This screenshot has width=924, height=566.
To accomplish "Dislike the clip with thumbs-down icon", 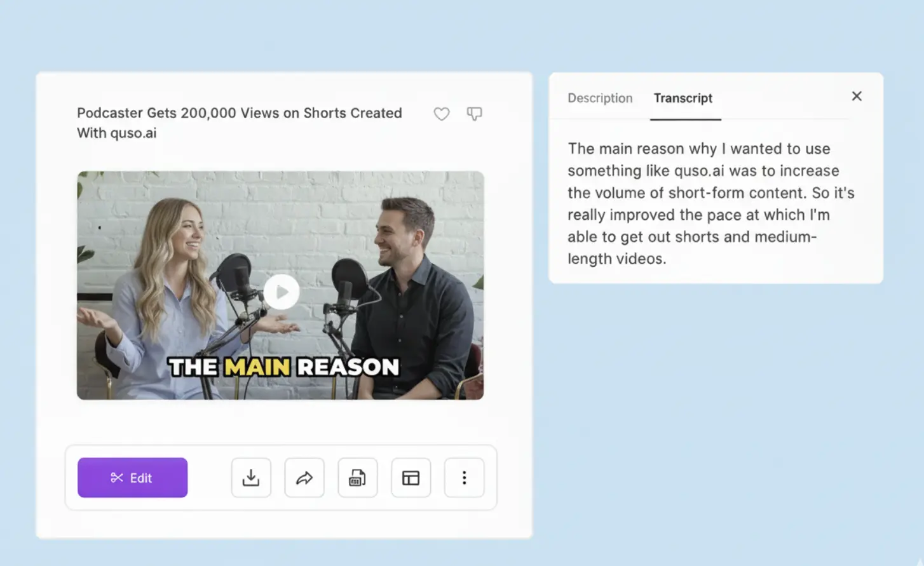I will [x=474, y=114].
